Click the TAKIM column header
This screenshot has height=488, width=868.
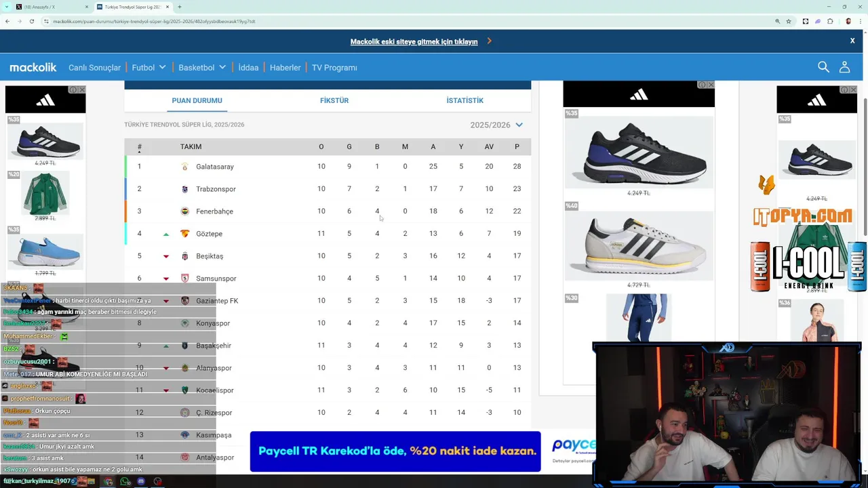(x=191, y=146)
